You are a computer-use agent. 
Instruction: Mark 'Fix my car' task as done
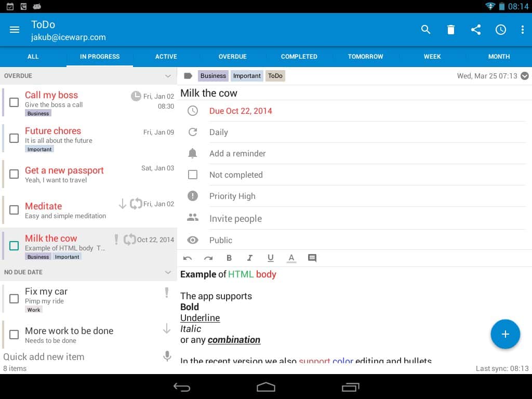point(15,299)
